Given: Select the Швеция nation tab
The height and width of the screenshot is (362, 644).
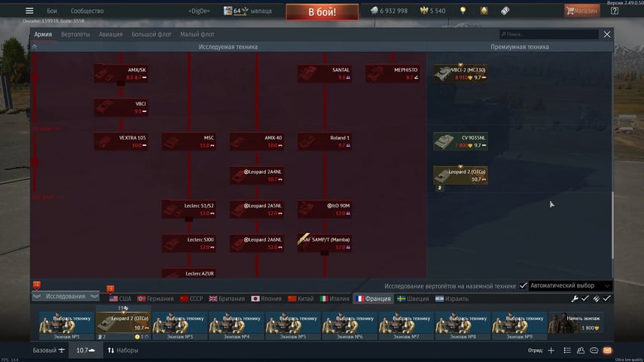Looking at the screenshot, I should (x=416, y=299).
